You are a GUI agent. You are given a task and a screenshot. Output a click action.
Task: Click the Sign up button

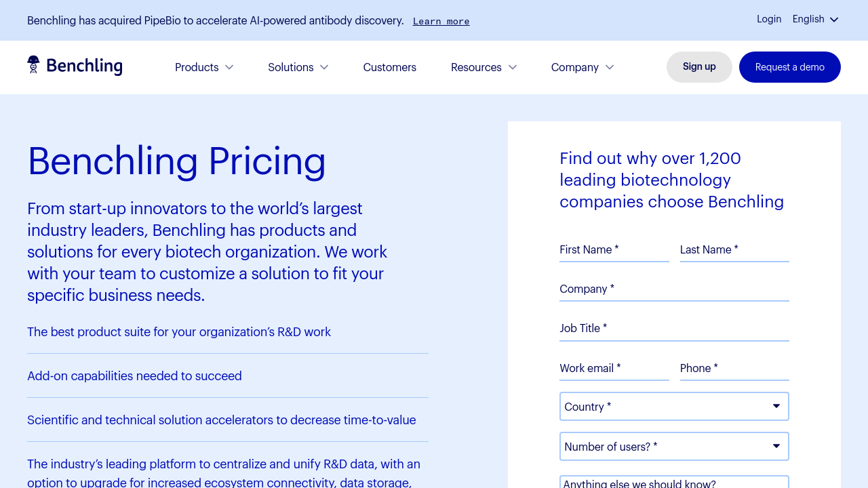point(699,66)
